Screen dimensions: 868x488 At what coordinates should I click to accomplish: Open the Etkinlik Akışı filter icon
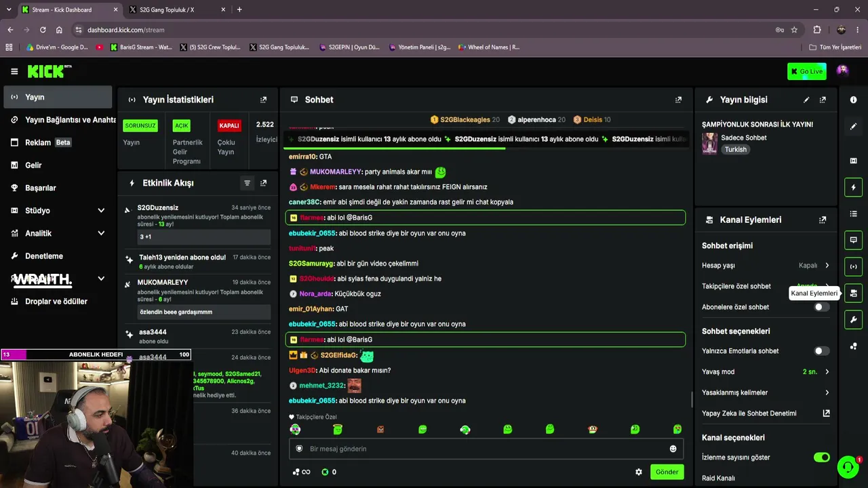(x=248, y=183)
